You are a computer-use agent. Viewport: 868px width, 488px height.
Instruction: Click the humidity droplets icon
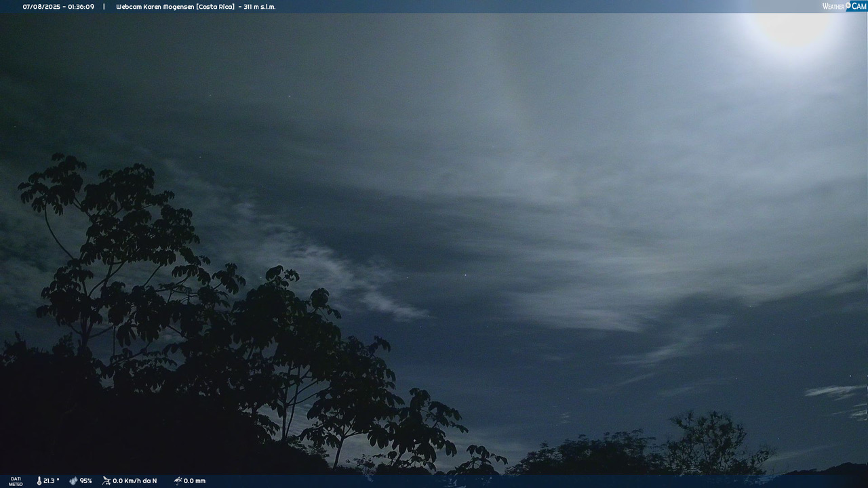click(x=73, y=481)
